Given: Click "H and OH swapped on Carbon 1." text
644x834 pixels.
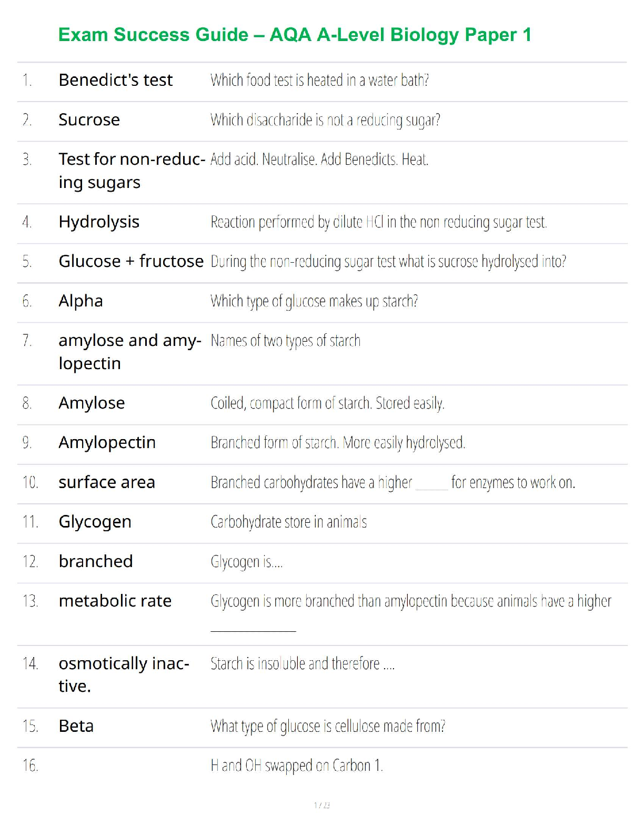Looking at the screenshot, I should [297, 766].
